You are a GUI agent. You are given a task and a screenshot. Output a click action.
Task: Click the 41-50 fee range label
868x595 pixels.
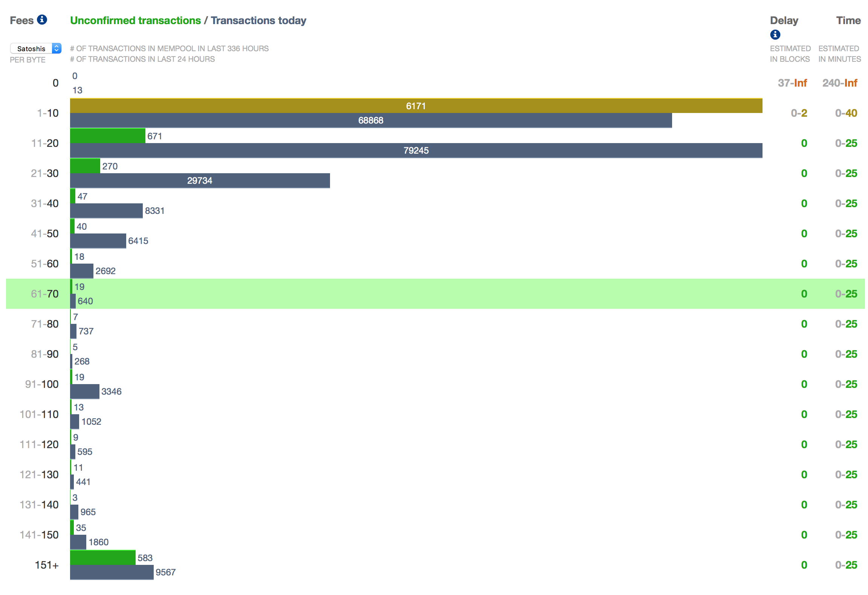click(x=45, y=233)
